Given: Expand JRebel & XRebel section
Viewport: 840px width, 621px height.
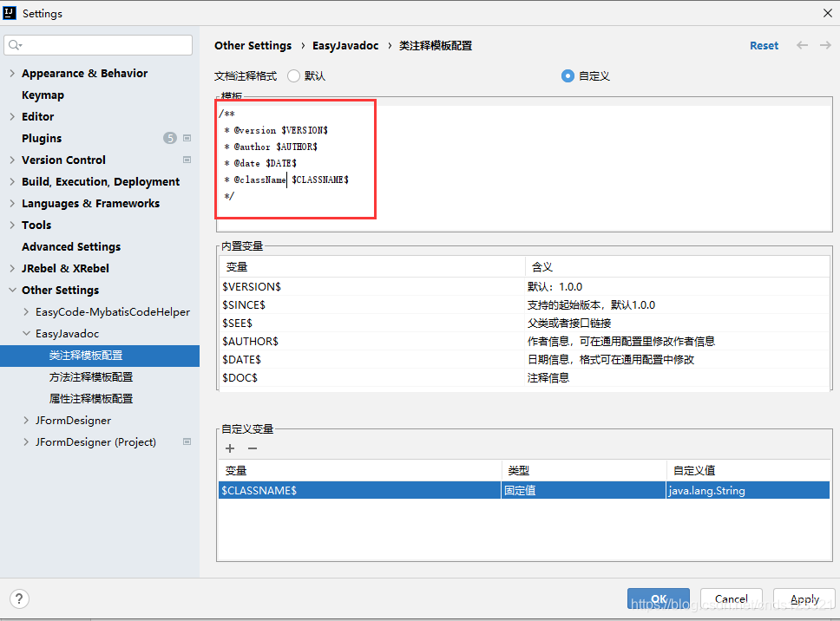Looking at the screenshot, I should (12, 268).
